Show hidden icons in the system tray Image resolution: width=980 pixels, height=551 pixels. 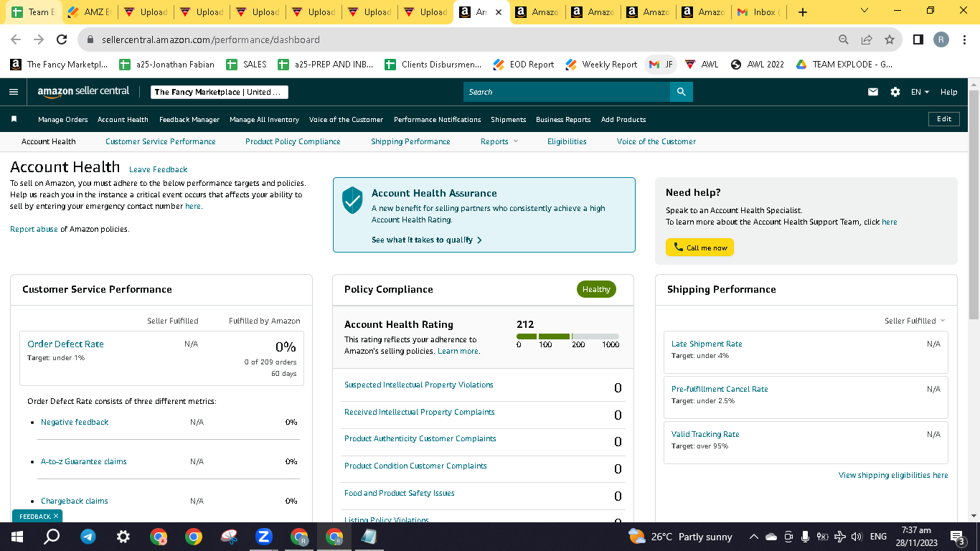pos(753,537)
